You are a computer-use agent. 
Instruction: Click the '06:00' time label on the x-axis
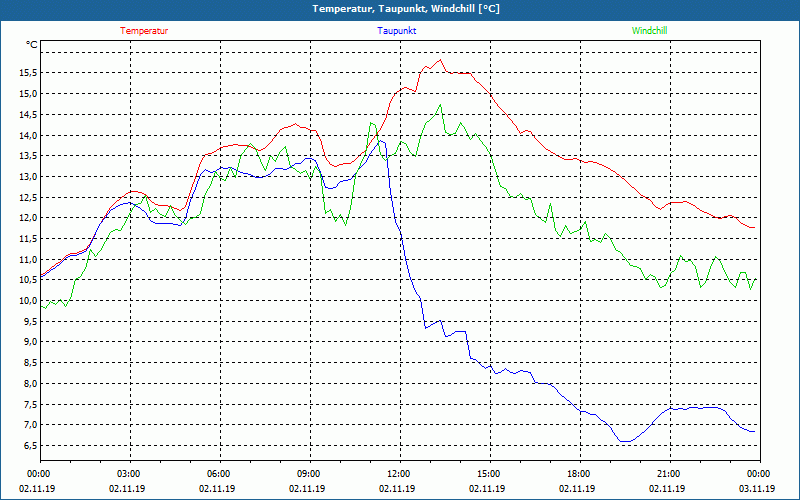[x=218, y=474]
